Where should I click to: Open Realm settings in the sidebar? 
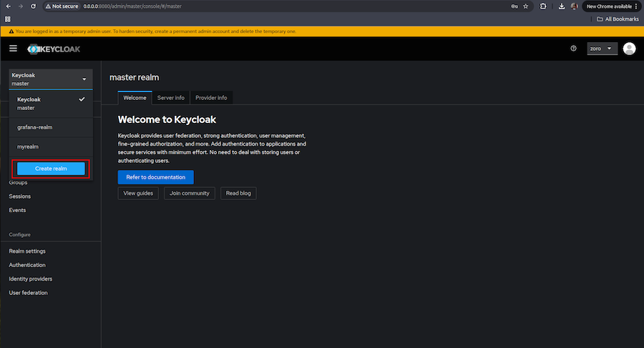(x=27, y=251)
